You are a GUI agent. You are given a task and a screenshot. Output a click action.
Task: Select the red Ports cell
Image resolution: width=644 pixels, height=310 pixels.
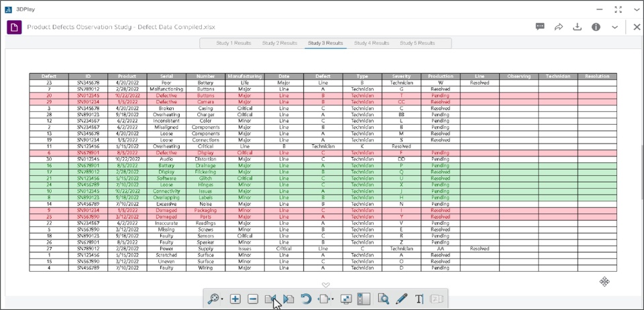point(205,216)
